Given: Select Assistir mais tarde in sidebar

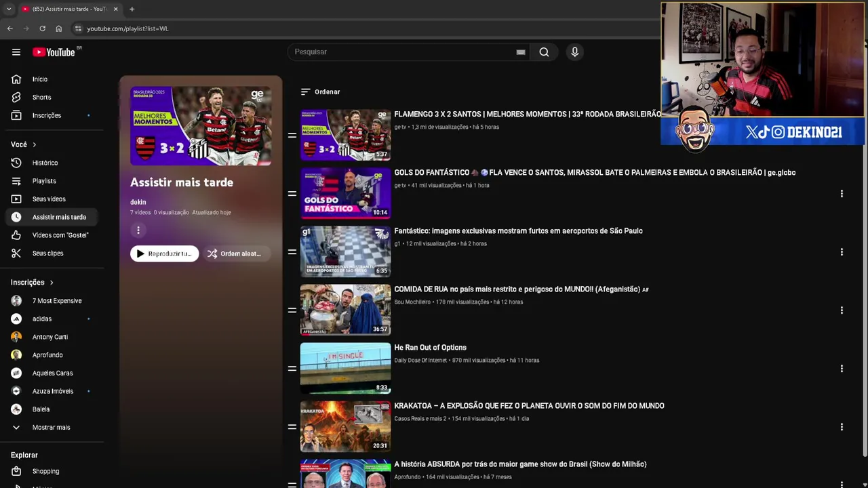Looking at the screenshot, I should pos(52,217).
